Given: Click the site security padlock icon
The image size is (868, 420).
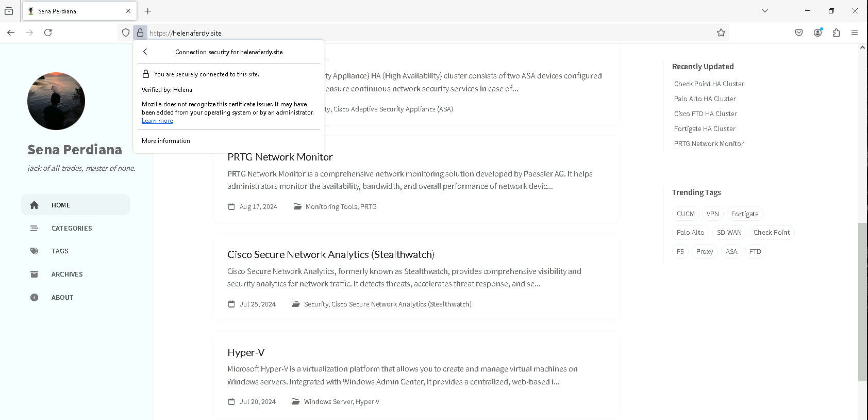Looking at the screenshot, I should [x=140, y=33].
